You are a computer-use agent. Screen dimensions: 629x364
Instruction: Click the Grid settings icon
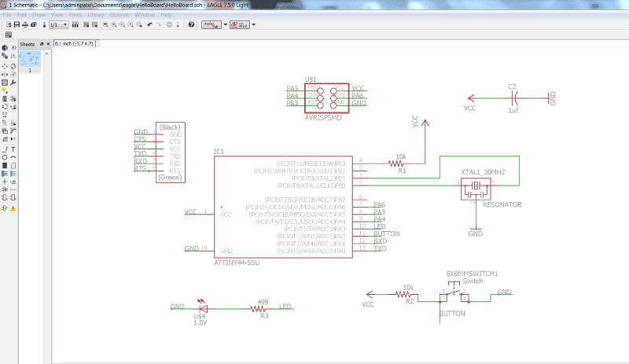(x=9, y=35)
